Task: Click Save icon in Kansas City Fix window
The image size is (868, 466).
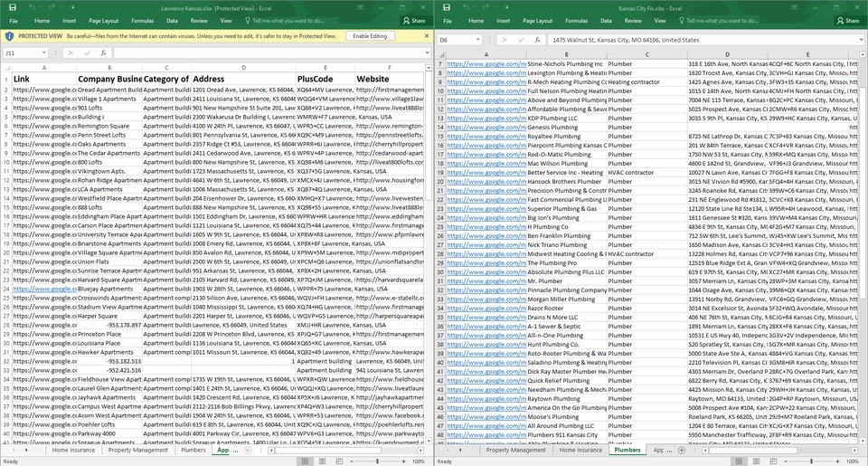Action: pyautogui.click(x=446, y=7)
